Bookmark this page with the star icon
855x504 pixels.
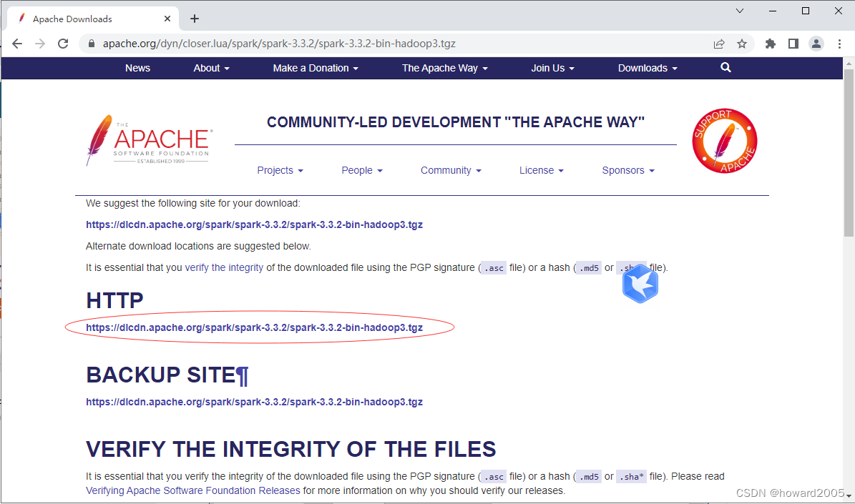741,44
